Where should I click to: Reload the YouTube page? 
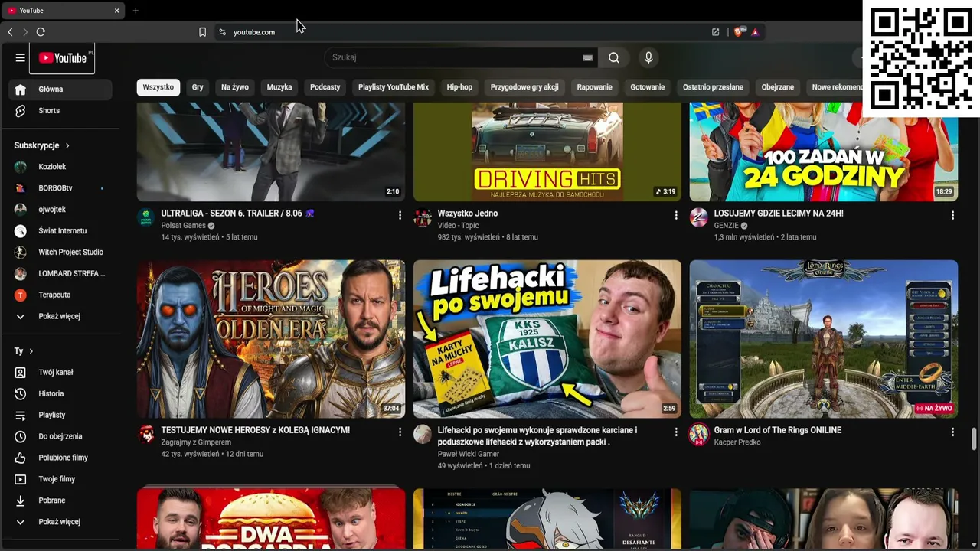pos(41,32)
